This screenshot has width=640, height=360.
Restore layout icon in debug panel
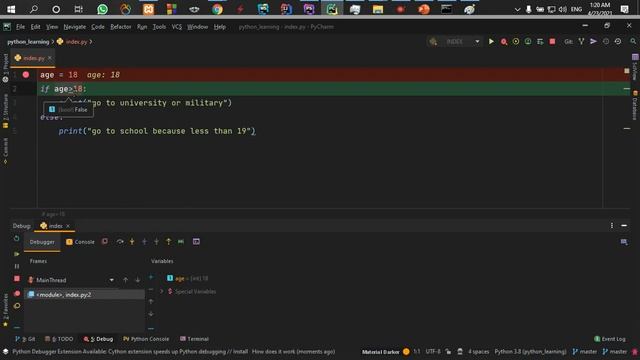[624, 242]
